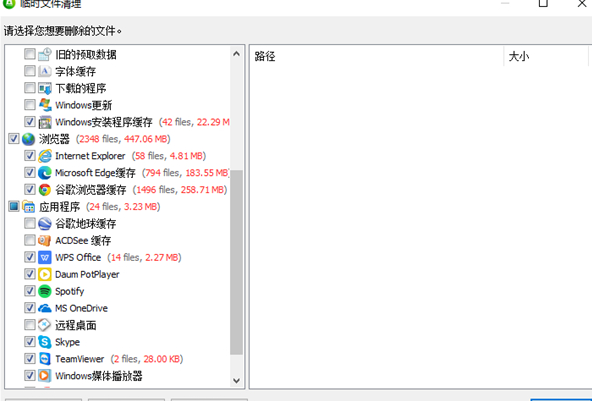
Task: Uncheck the 浏览器 category checkbox
Action: [x=14, y=139]
